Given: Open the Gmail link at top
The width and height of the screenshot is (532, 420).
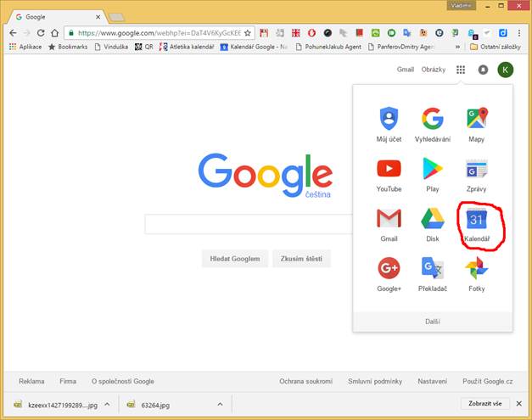Looking at the screenshot, I should [x=406, y=70].
